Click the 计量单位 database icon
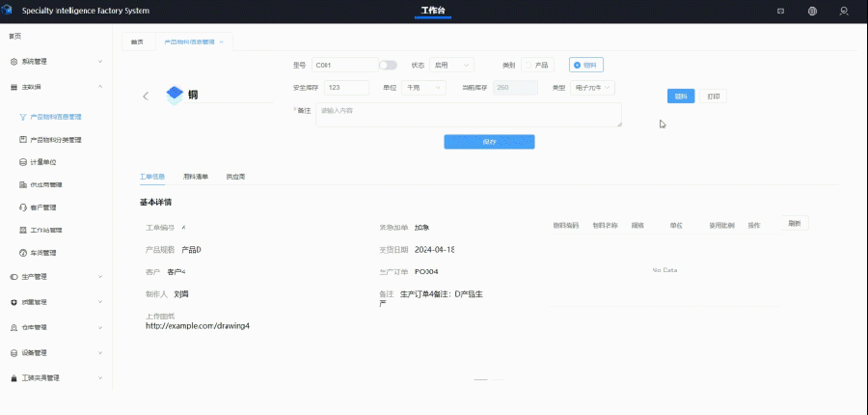 (23, 162)
